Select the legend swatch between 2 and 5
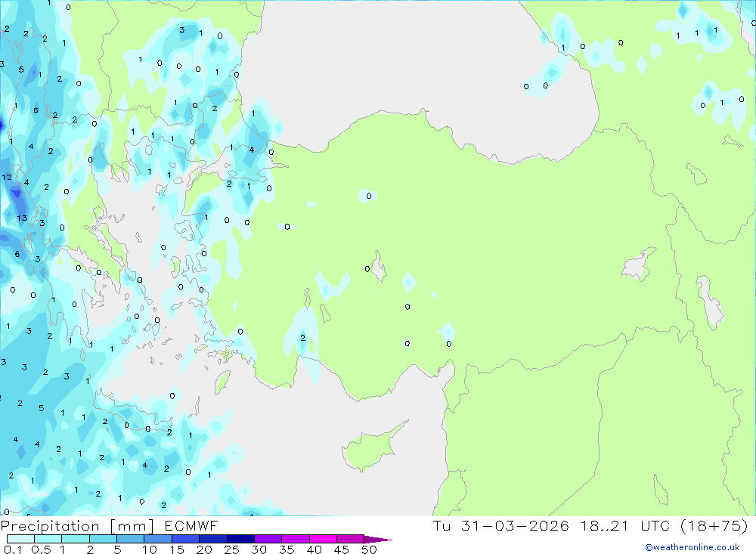The image size is (756, 554). coord(103,539)
